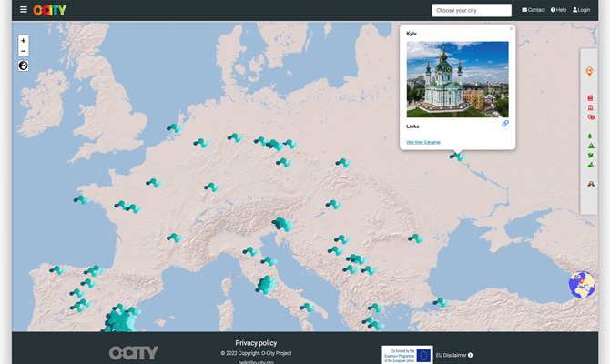Click the globe view icon below zoom controls
Viewport: 610px width, 364px height.
pyautogui.click(x=24, y=66)
